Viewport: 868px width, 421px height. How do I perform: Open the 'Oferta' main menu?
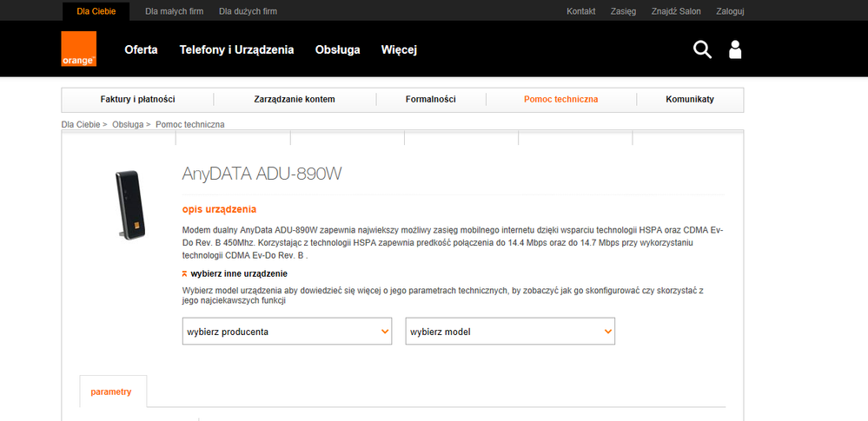pos(141,49)
